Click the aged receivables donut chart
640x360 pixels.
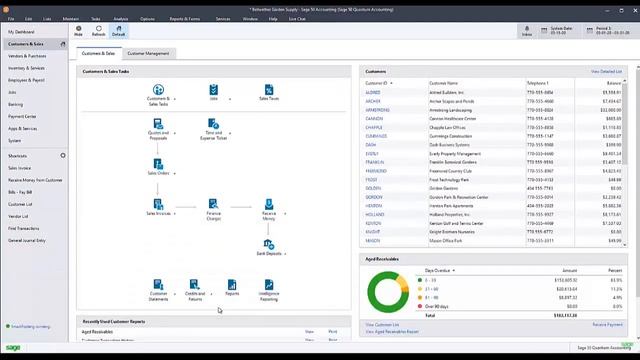[x=388, y=292]
